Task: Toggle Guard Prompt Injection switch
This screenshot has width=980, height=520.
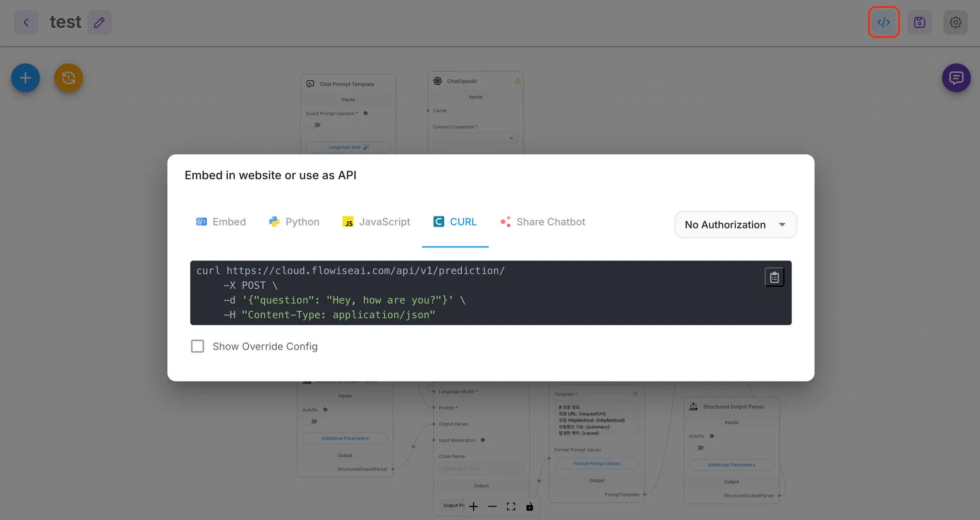Action: (x=315, y=125)
